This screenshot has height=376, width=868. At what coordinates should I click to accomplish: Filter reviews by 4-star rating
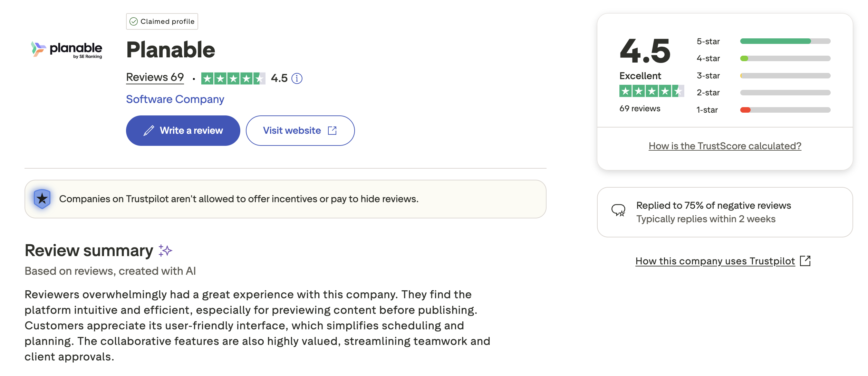pyautogui.click(x=742, y=58)
